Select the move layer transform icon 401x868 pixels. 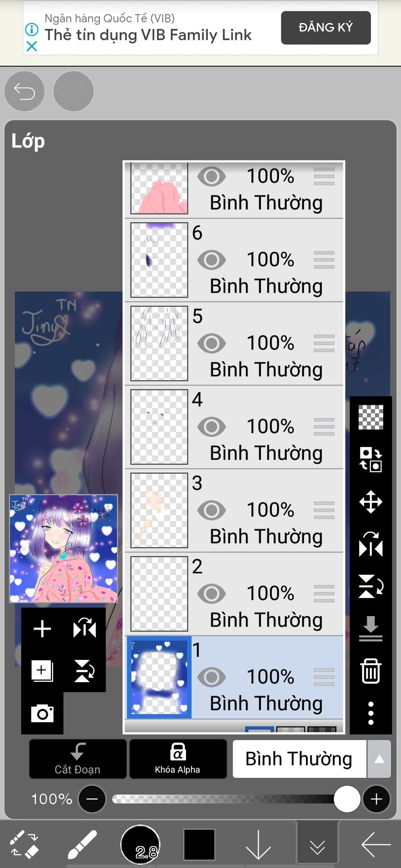point(370,501)
